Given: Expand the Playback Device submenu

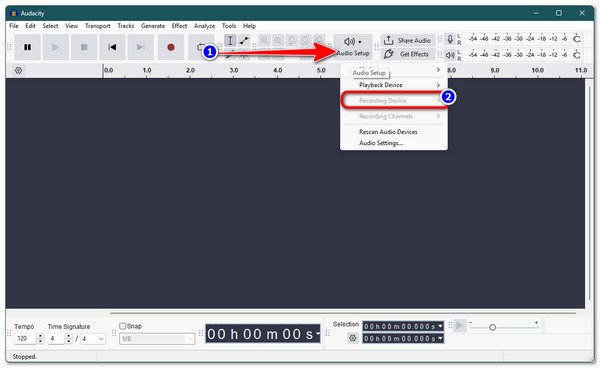Looking at the screenshot, I should coord(394,85).
